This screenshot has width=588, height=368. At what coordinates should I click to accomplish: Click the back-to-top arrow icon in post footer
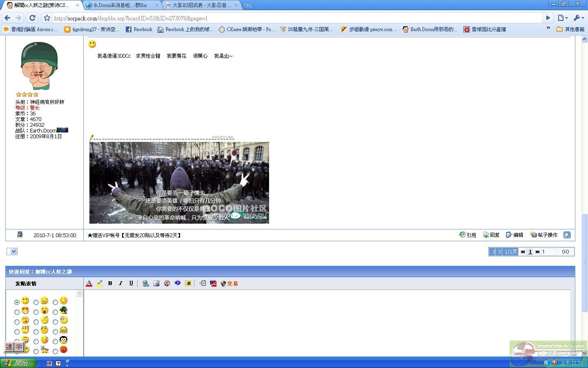tap(567, 235)
